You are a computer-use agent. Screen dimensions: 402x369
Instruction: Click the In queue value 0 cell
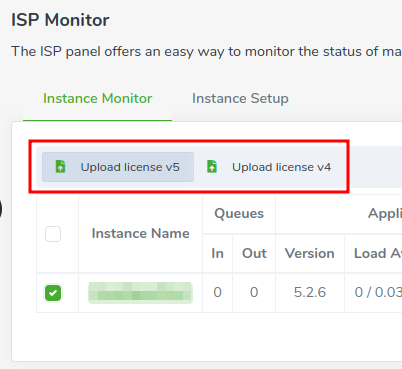[217, 292]
